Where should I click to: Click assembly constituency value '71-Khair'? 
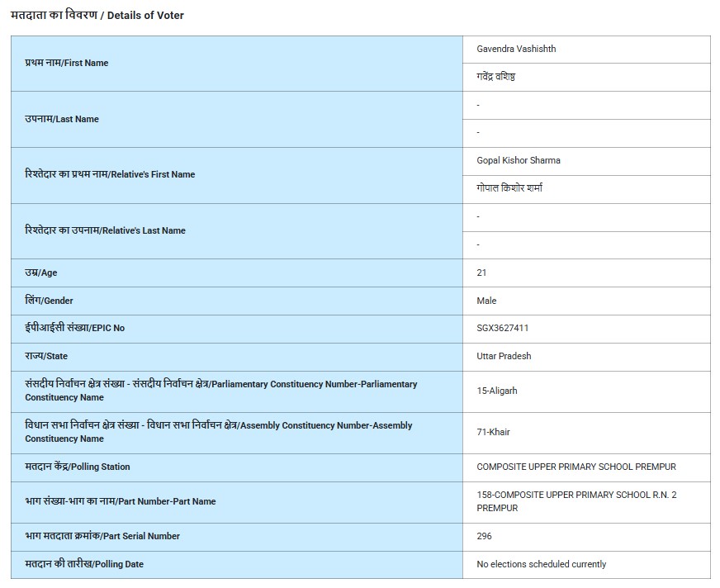tap(494, 432)
